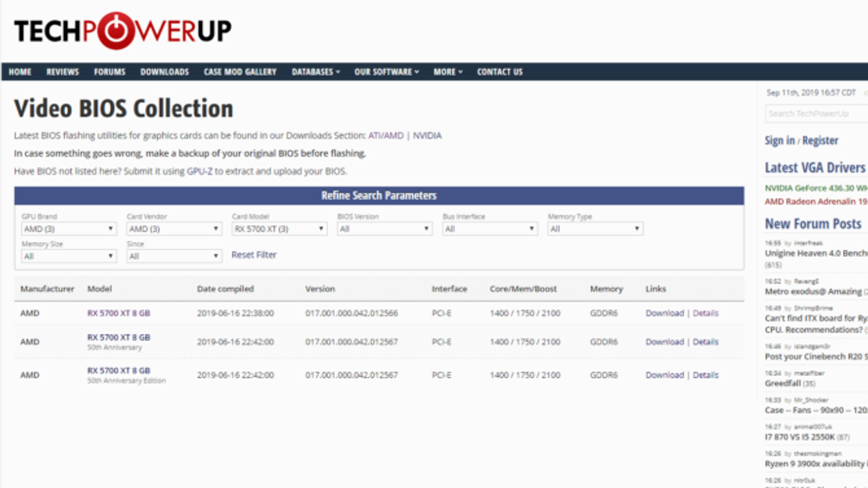Expand the OUR SOFTWARE menu
Viewport: 868px width, 488px height.
387,72
